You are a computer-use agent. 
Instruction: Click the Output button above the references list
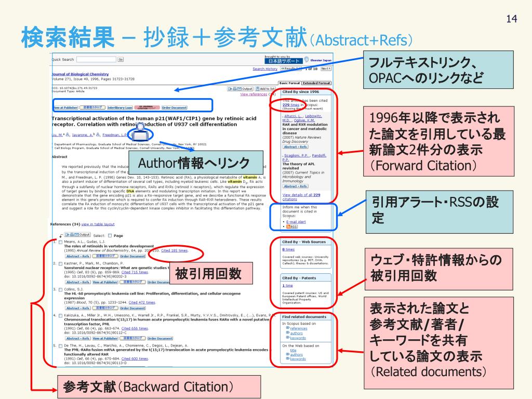click(77, 235)
